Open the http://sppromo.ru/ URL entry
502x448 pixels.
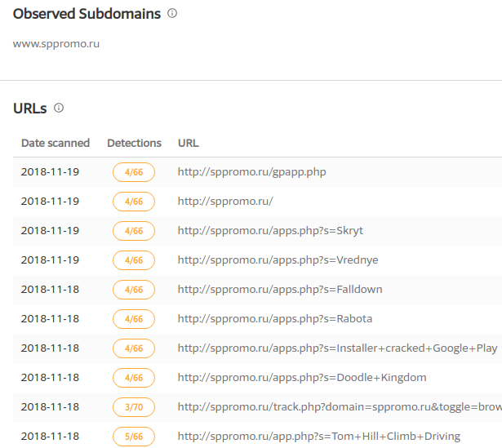coord(225,202)
